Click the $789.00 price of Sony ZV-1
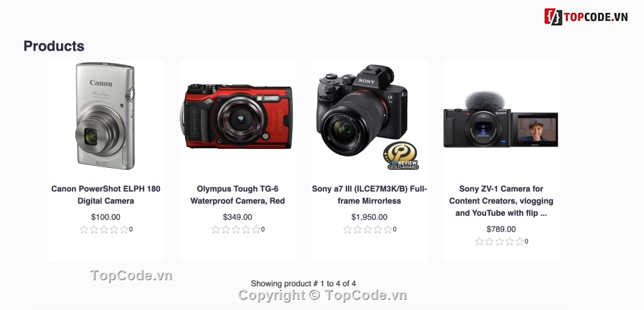 tap(501, 229)
